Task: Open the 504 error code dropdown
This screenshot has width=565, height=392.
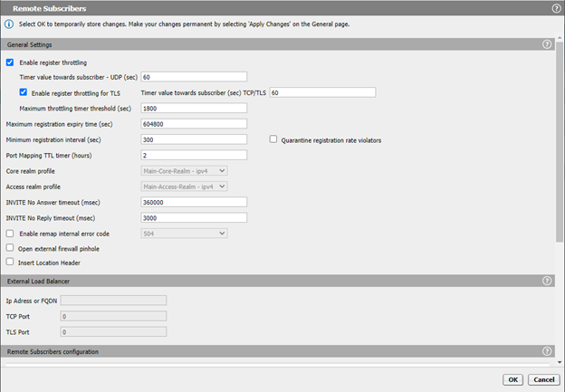Action: pos(184,234)
